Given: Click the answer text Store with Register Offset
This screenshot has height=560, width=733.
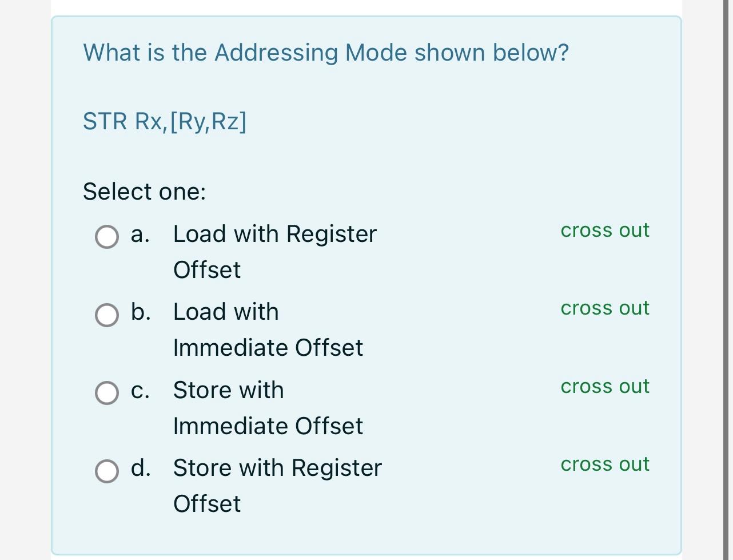Looking at the screenshot, I should coord(277,485).
